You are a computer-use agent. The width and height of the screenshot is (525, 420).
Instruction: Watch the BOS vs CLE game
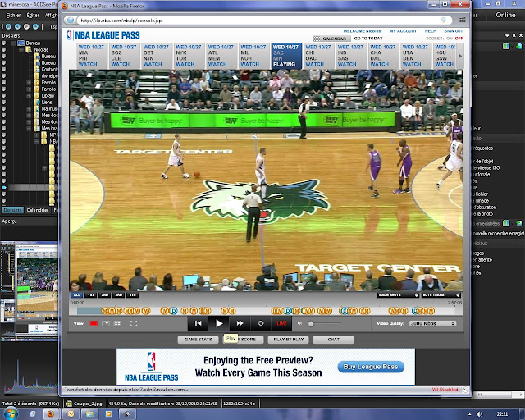tap(123, 56)
